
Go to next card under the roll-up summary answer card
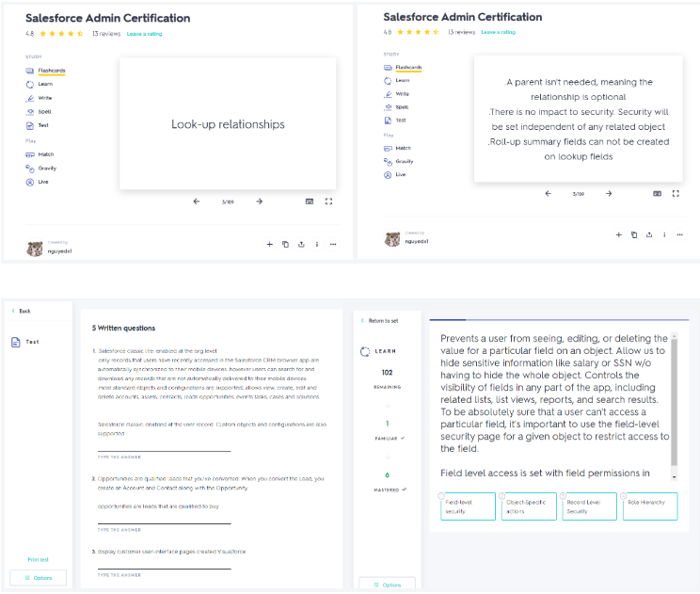[x=609, y=193]
